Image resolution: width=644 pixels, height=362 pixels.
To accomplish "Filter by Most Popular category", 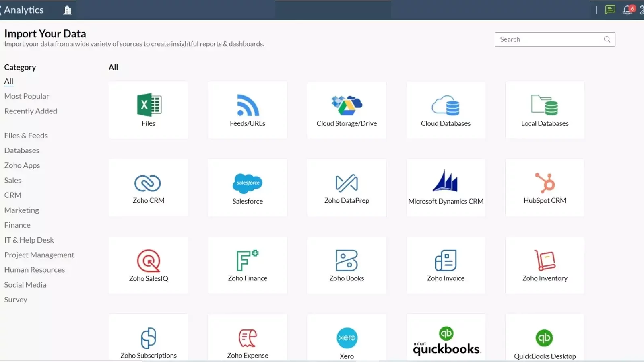I will (x=27, y=96).
